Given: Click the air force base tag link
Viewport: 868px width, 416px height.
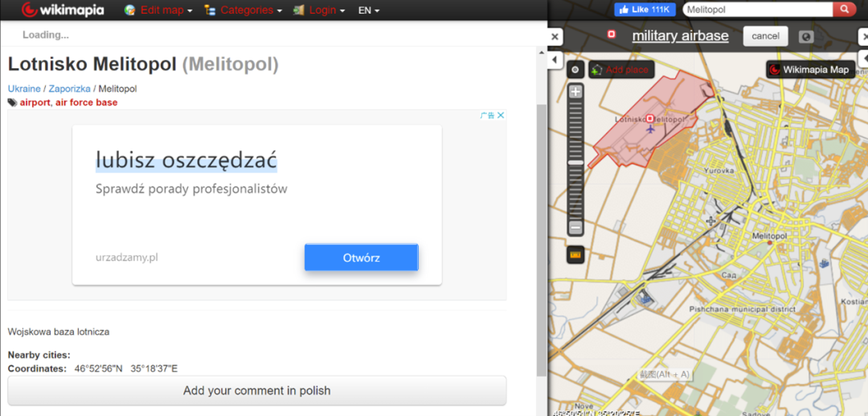Looking at the screenshot, I should pos(86,102).
